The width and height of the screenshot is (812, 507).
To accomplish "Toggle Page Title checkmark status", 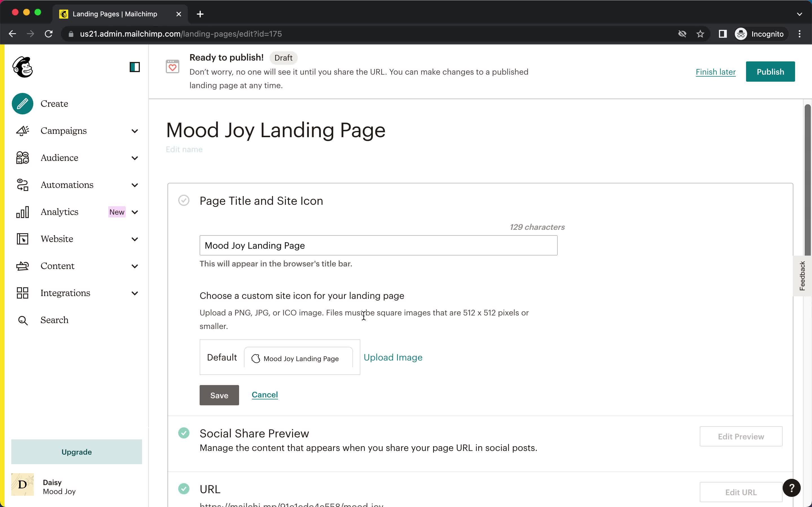I will [184, 200].
